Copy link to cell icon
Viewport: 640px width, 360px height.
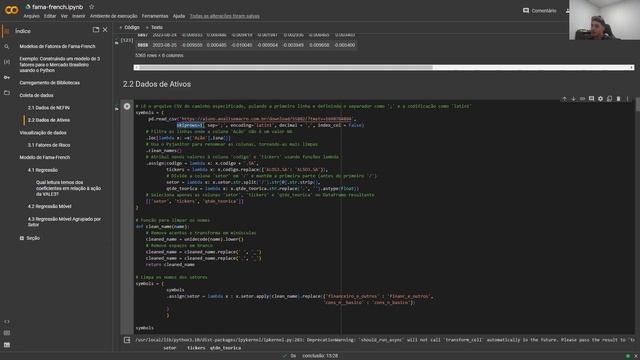click(582, 99)
